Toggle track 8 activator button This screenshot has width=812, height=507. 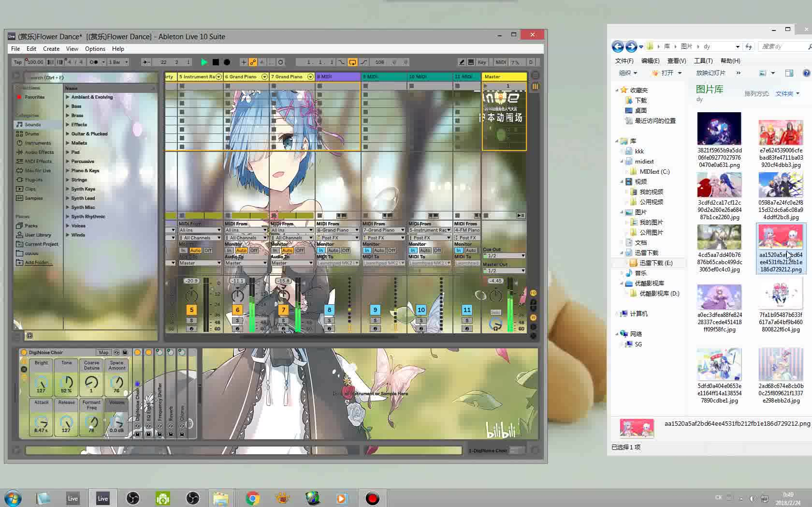click(329, 310)
